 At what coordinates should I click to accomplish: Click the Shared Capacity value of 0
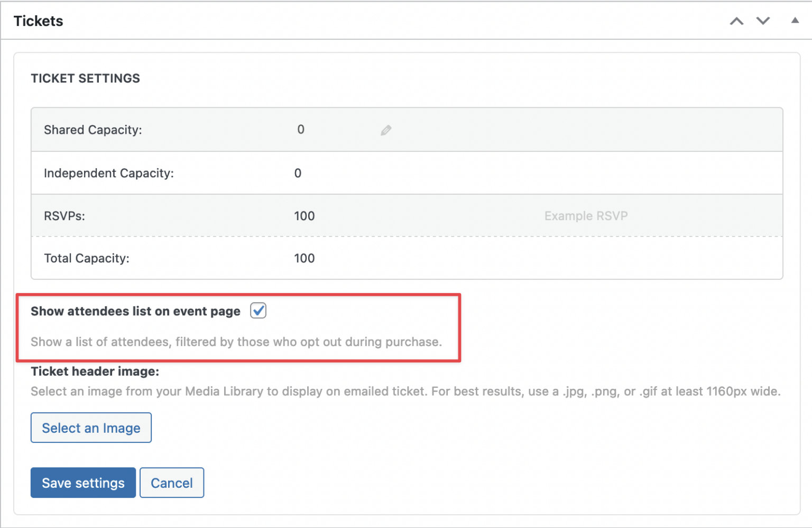click(300, 130)
